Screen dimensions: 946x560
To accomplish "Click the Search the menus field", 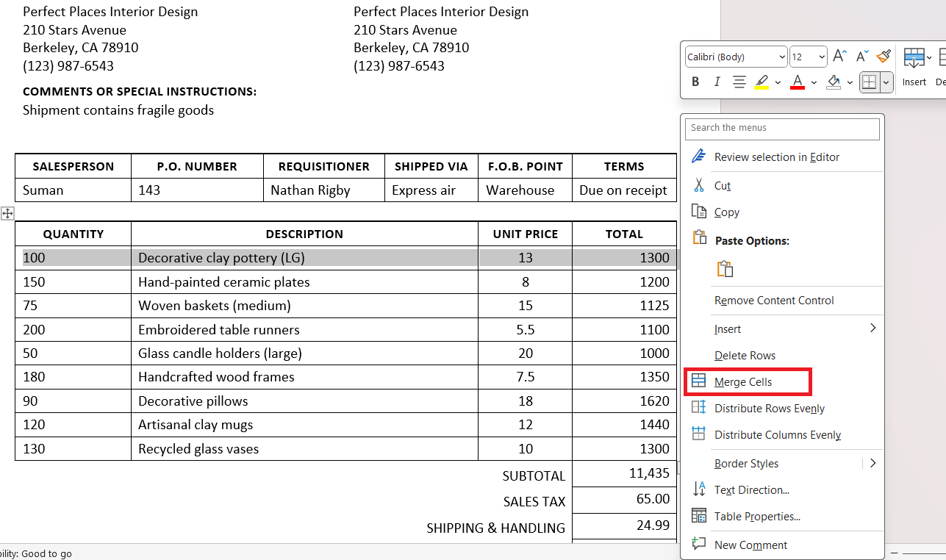I will (782, 129).
